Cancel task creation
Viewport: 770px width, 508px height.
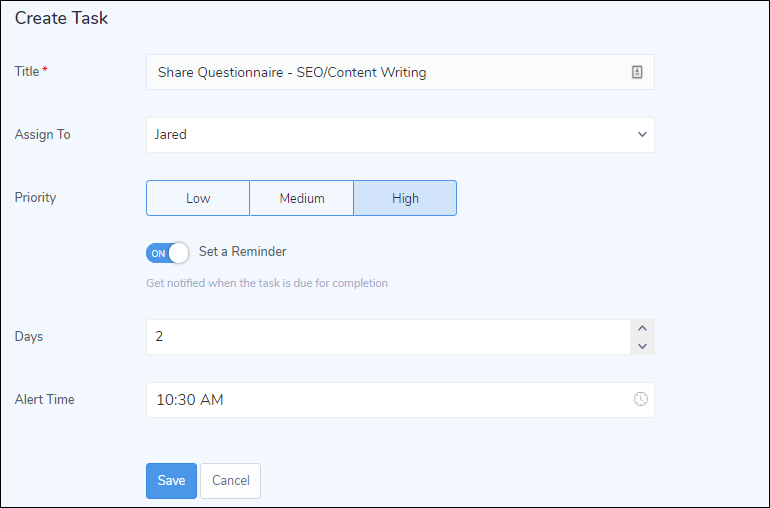coord(230,480)
